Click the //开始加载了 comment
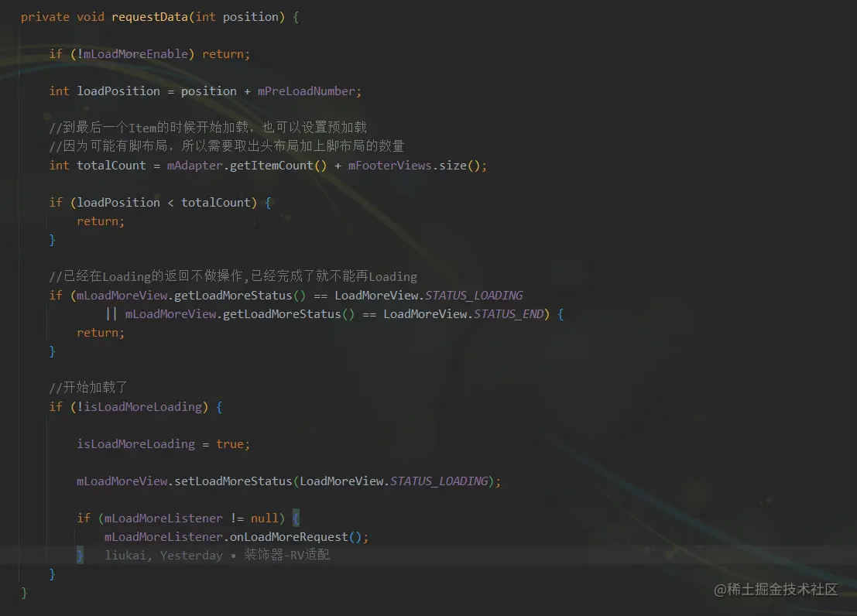Screen dimensions: 857x616 pyautogui.click(x=88, y=388)
